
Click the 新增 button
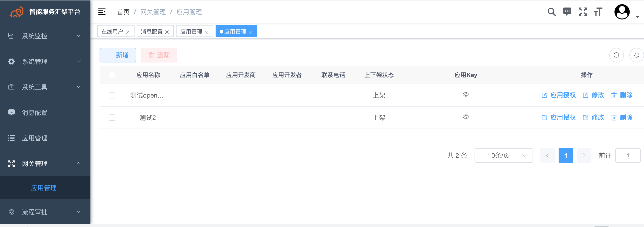(118, 55)
